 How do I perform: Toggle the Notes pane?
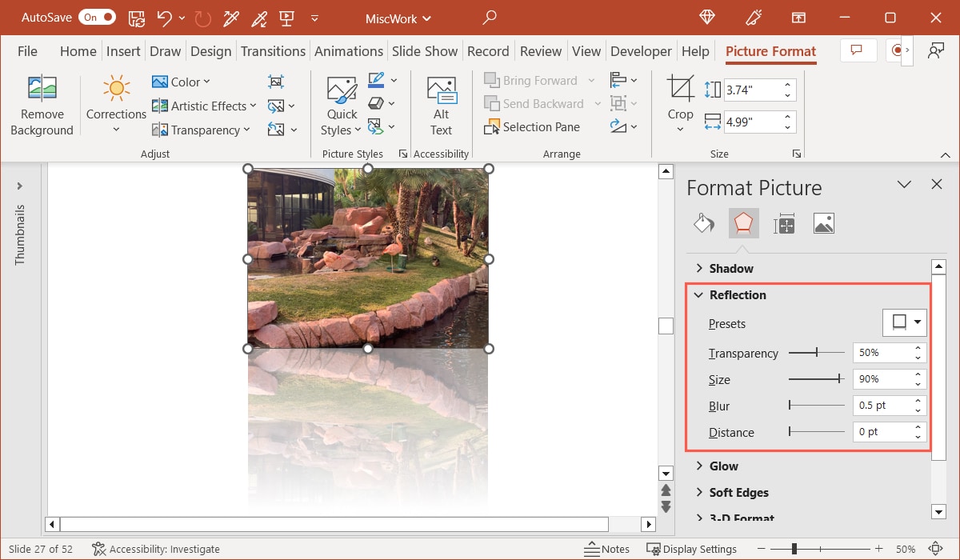click(x=606, y=549)
